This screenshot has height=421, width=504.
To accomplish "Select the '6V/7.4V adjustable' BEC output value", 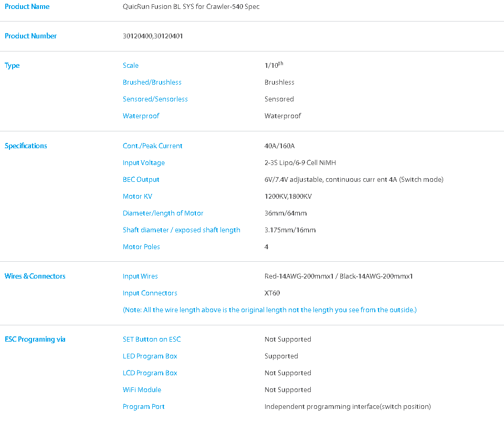I will tap(354, 180).
